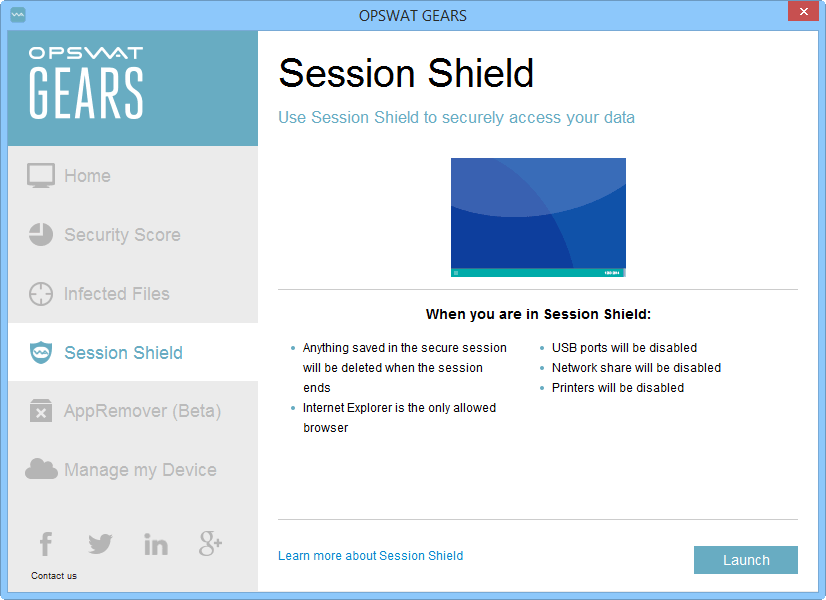Open Manage my Device section
Image resolution: width=826 pixels, height=600 pixels.
pos(140,470)
